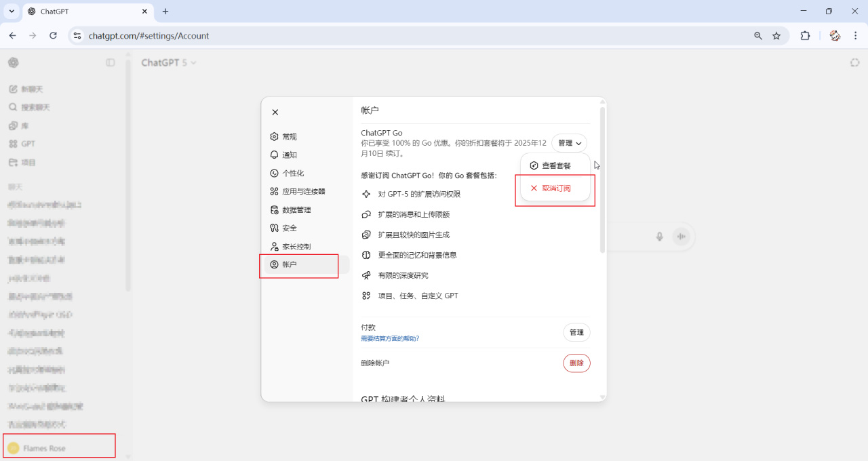Open the Chrome three-dot menu

point(854,36)
